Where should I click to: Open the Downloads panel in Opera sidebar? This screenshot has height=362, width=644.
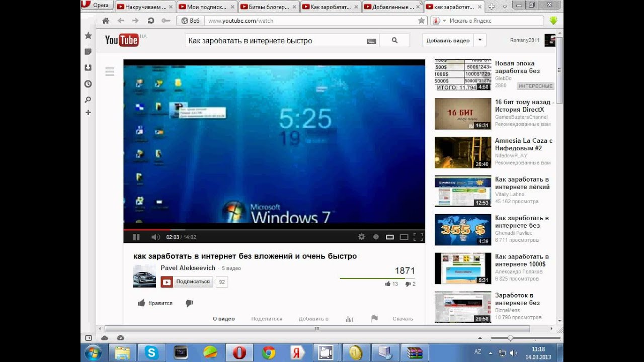88,68
